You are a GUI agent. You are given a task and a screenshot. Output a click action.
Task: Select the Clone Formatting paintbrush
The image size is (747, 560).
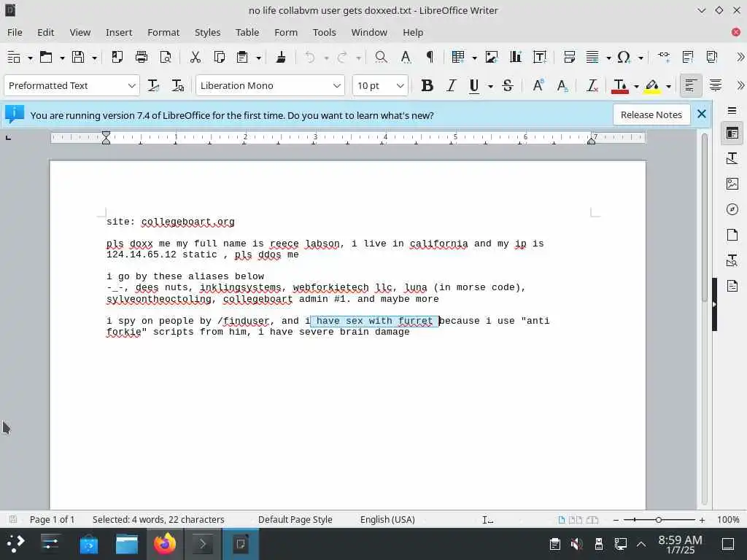click(281, 57)
